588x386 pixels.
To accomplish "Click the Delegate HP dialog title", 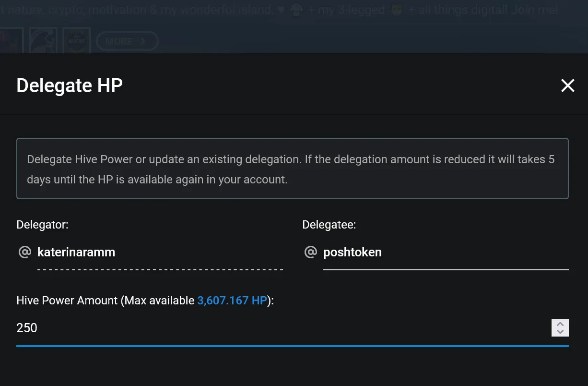I will 70,85.
